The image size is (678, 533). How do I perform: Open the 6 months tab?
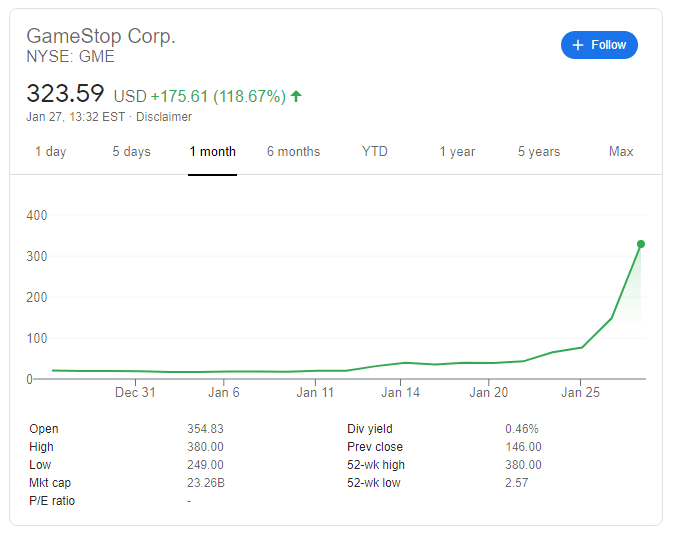[x=293, y=152]
